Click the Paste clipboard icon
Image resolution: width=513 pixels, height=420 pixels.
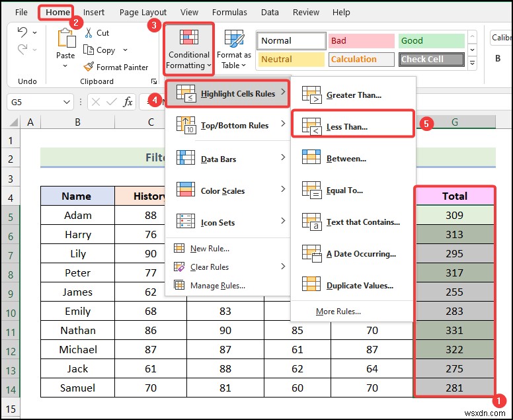[x=66, y=38]
